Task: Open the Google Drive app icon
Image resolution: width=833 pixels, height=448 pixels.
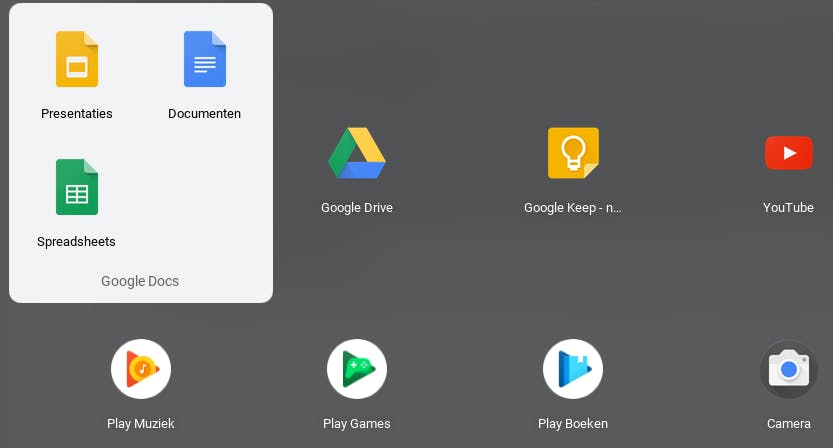Action: pyautogui.click(x=356, y=153)
